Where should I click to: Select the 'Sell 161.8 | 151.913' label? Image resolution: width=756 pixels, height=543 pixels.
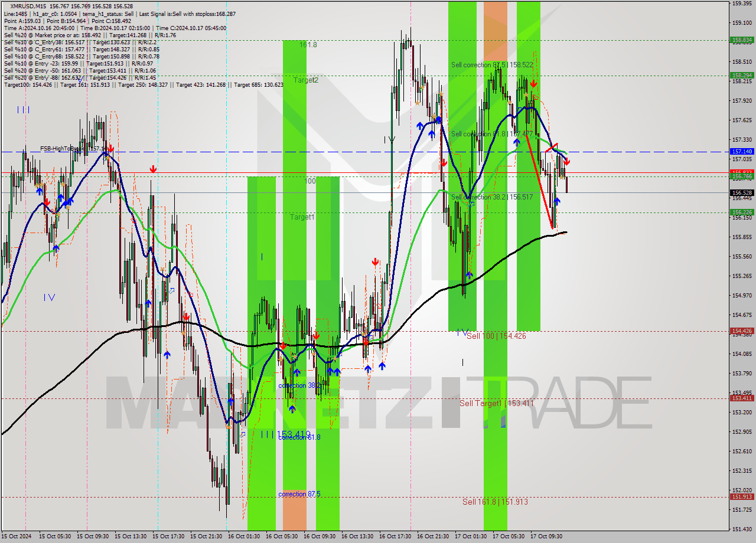495,502
